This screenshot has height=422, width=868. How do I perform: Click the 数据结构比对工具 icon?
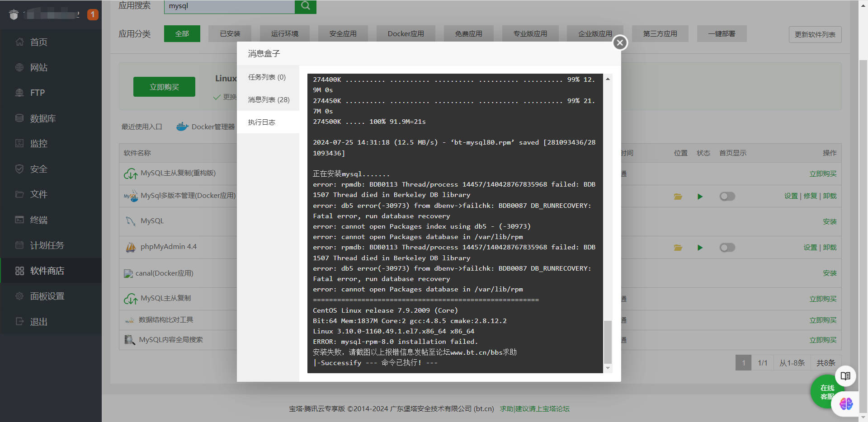point(130,320)
